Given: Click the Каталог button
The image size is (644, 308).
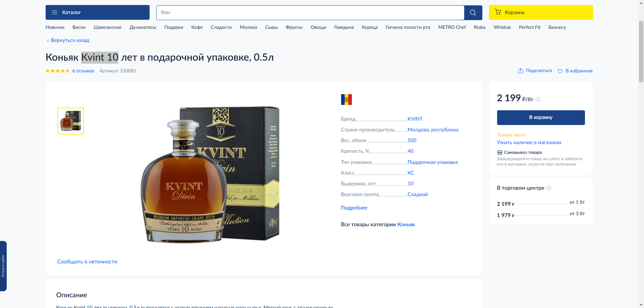Looking at the screenshot, I should [x=98, y=12].
